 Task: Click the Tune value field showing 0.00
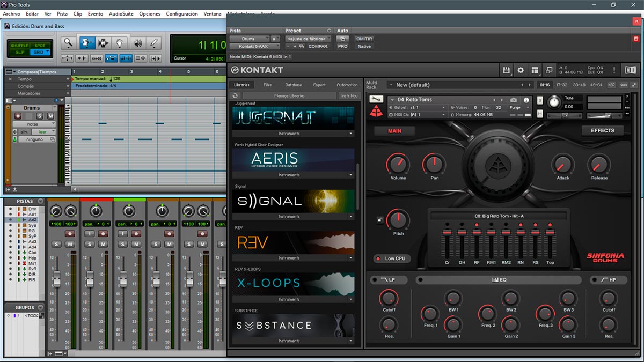tap(569, 107)
